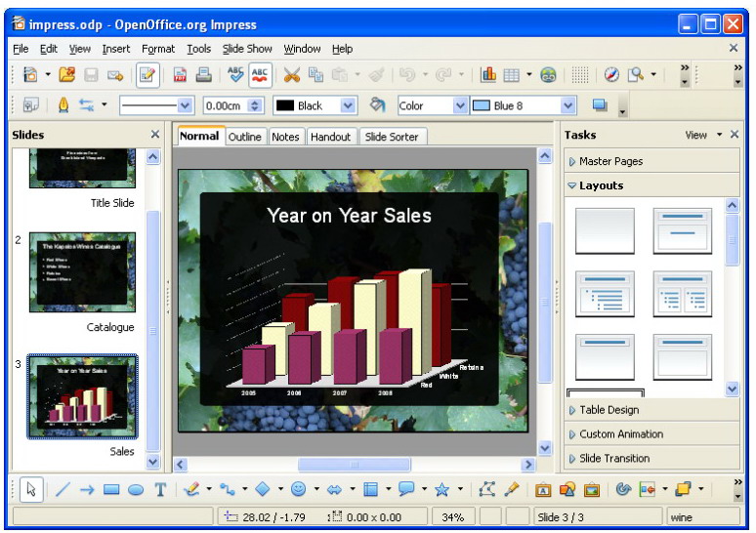Insert a Chart using the chart icon
The image size is (756, 533).
[x=488, y=75]
